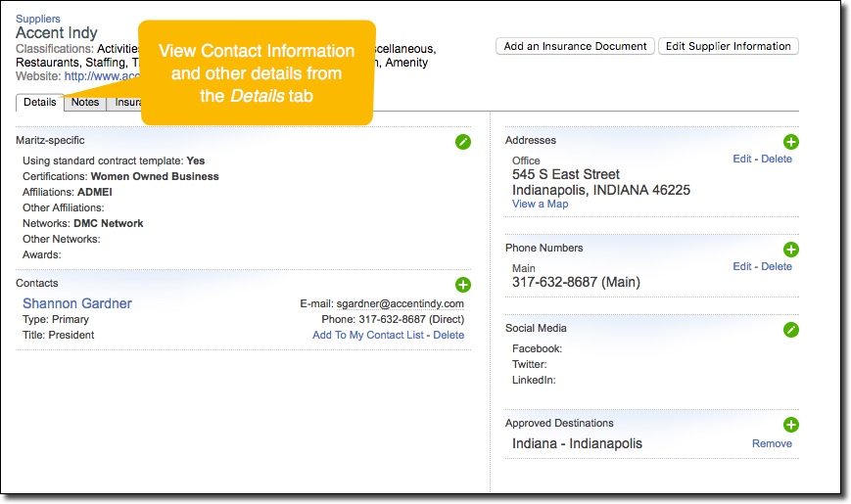Click Add To My Contact List

click(368, 336)
